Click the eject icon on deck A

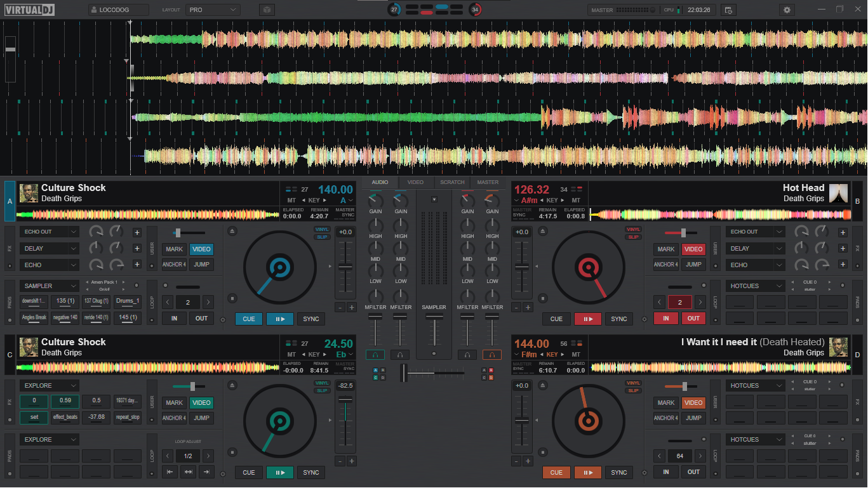click(232, 232)
